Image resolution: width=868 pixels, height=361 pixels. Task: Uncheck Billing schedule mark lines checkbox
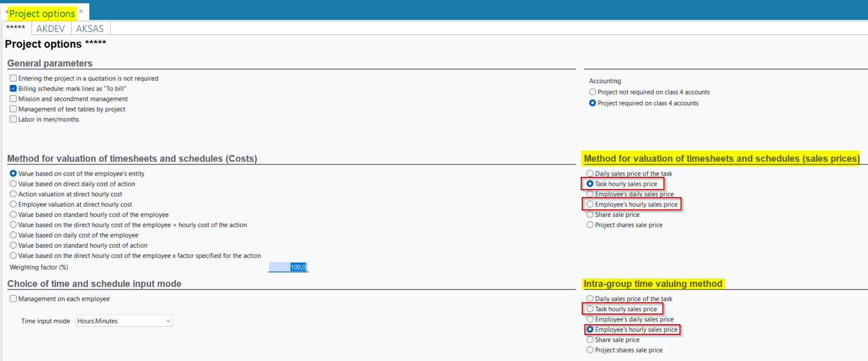[13, 89]
